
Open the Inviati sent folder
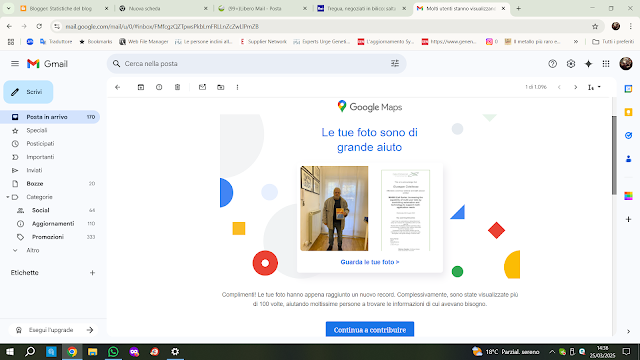click(34, 170)
